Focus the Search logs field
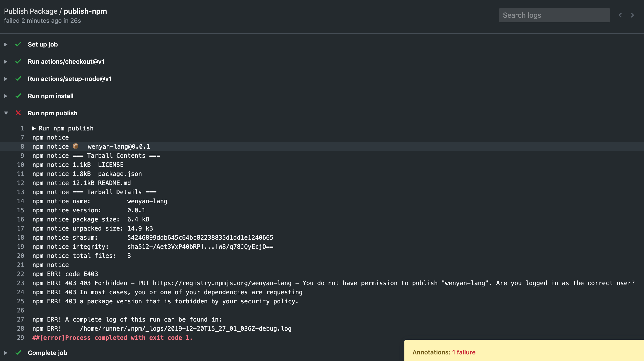This screenshot has height=361, width=644. (554, 15)
